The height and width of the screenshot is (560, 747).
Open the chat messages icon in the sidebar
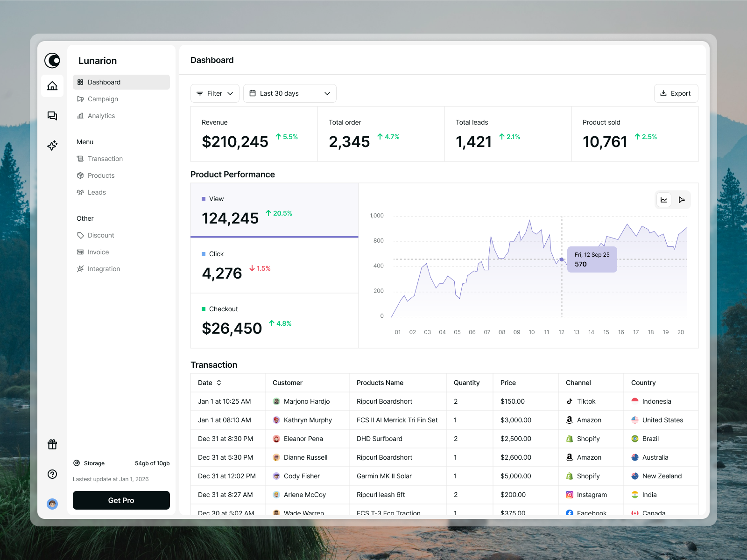[52, 116]
